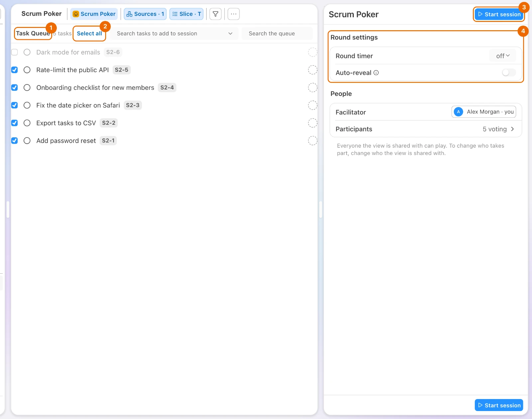The height and width of the screenshot is (419, 532).
Task: Expand the Participants 5 voting row
Action: (426, 129)
